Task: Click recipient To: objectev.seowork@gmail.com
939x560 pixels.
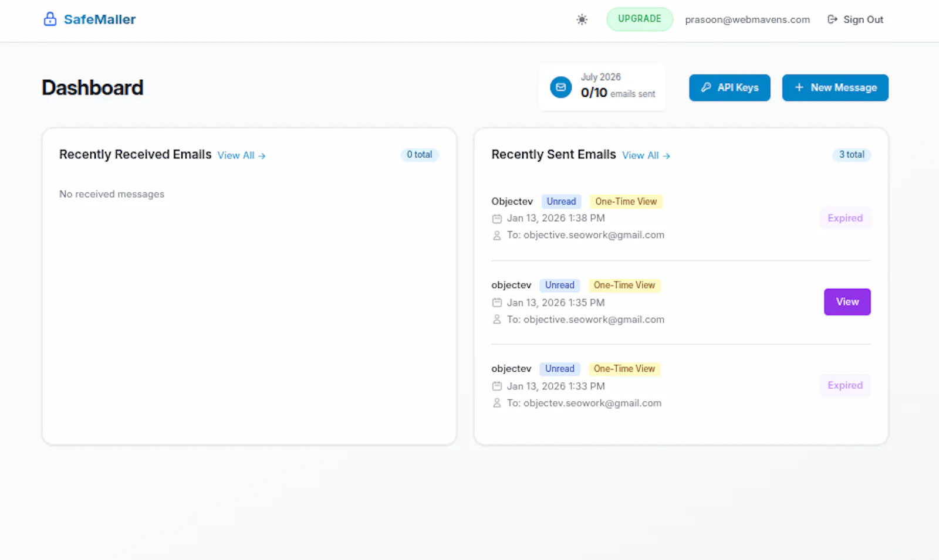Action: tap(584, 403)
